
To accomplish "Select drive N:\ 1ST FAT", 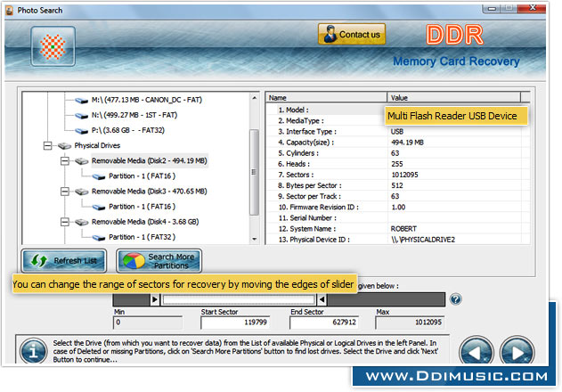I will pos(134,115).
